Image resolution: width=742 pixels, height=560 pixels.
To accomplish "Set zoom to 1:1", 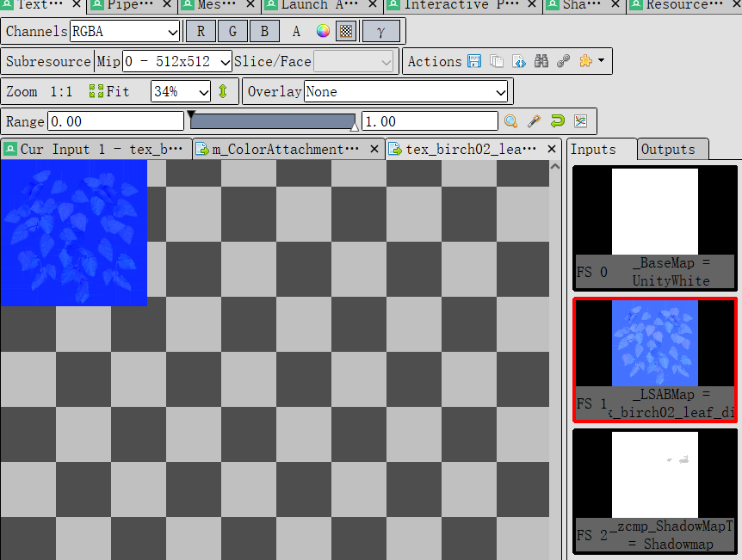I will point(61,91).
